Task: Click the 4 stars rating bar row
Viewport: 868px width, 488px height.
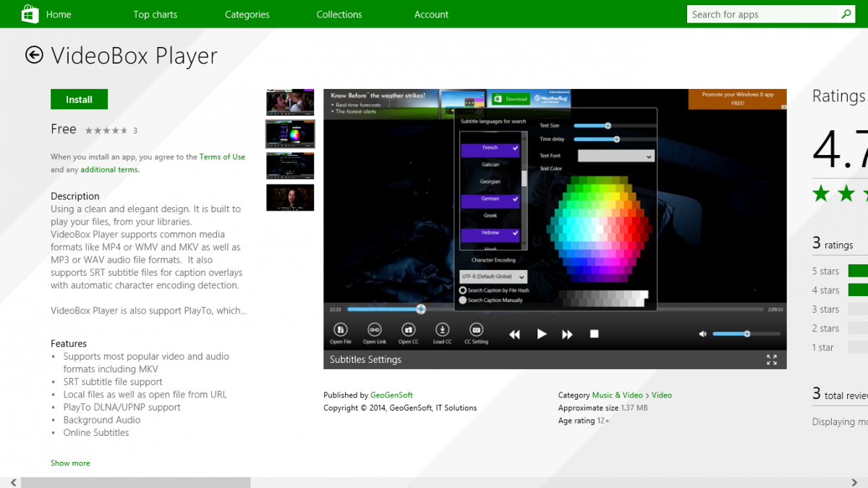Action: [x=840, y=290]
